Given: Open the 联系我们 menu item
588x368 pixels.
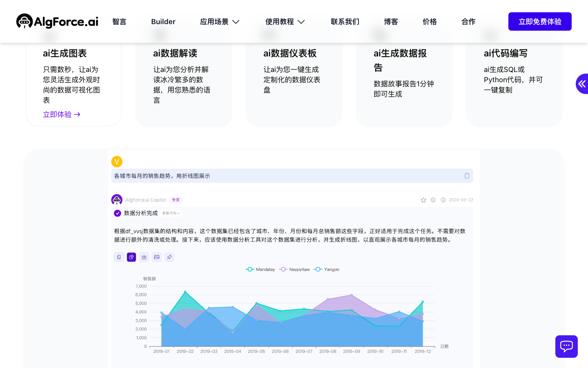Looking at the screenshot, I should click(345, 22).
